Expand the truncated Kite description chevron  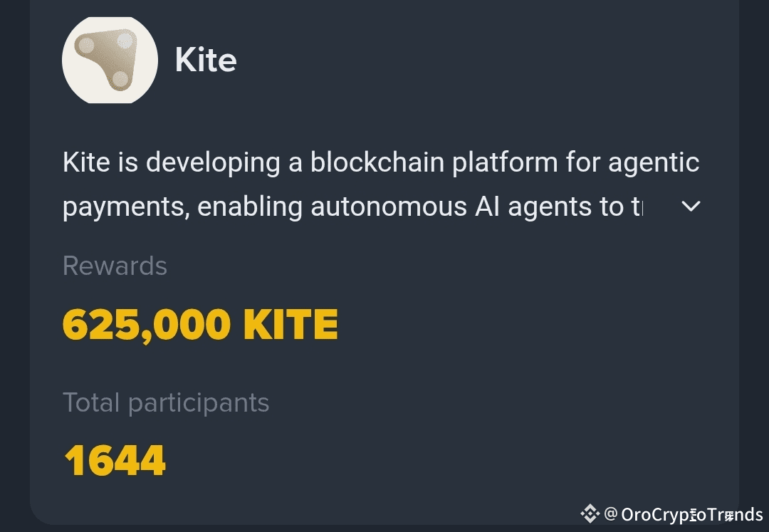coord(691,207)
